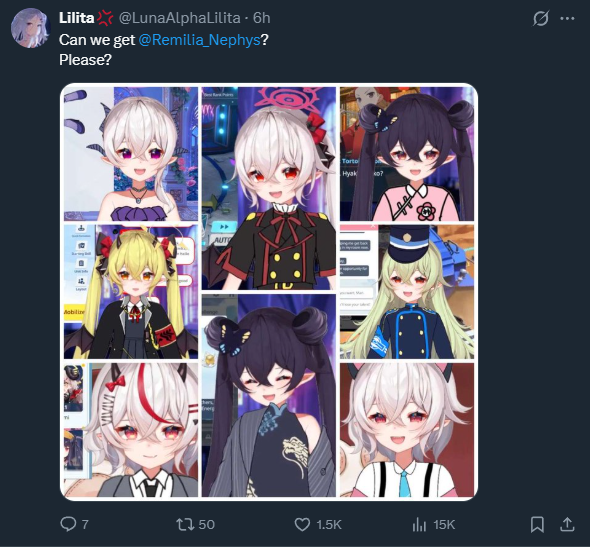The height and width of the screenshot is (547, 590).
Task: Open the three-dot more options menu
Action: point(567,18)
